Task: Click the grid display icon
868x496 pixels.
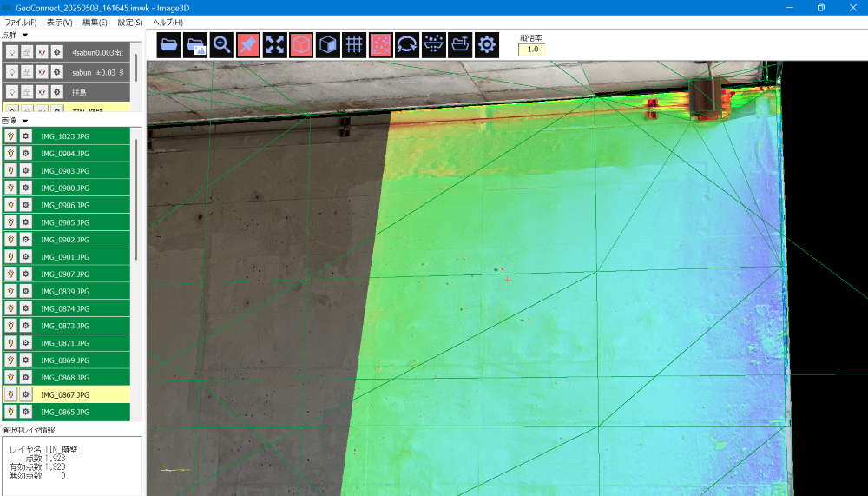Action: coord(353,45)
